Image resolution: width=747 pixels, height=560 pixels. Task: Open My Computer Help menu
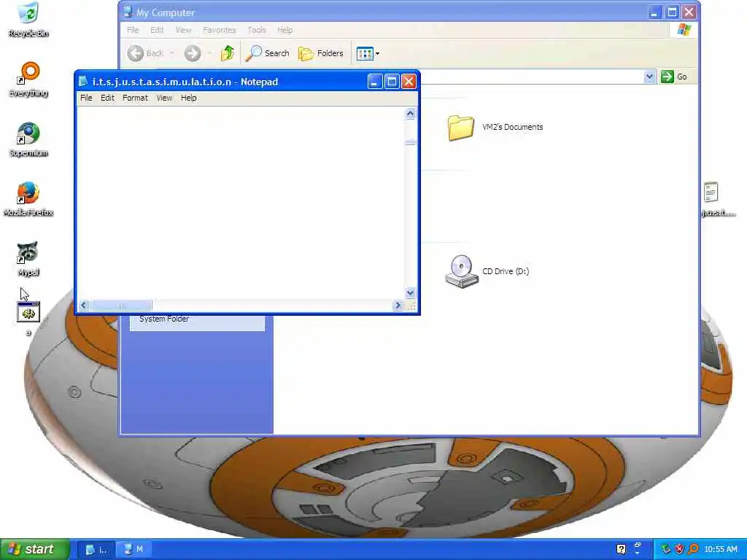pos(285,30)
